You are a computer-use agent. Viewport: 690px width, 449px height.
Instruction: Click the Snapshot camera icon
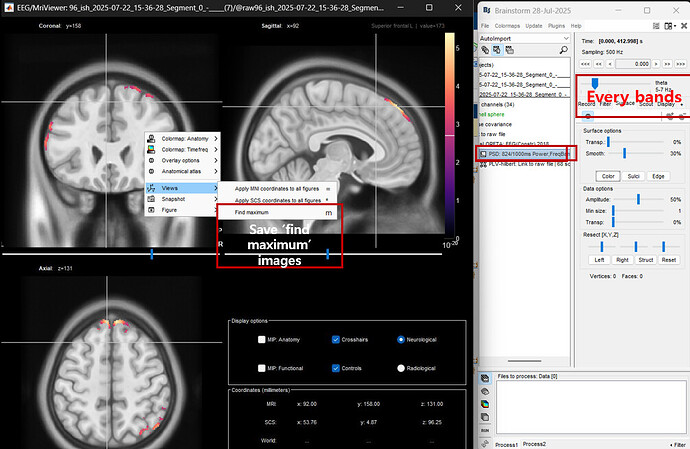152,199
